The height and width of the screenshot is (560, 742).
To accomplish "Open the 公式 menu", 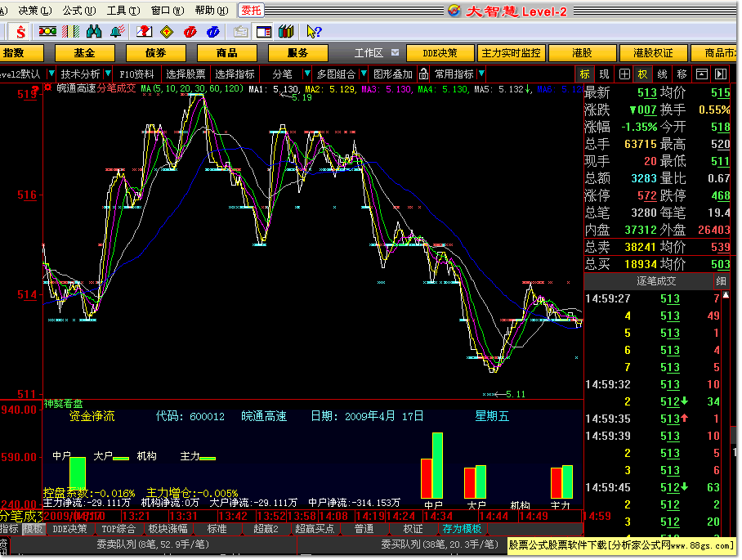I will coord(79,11).
